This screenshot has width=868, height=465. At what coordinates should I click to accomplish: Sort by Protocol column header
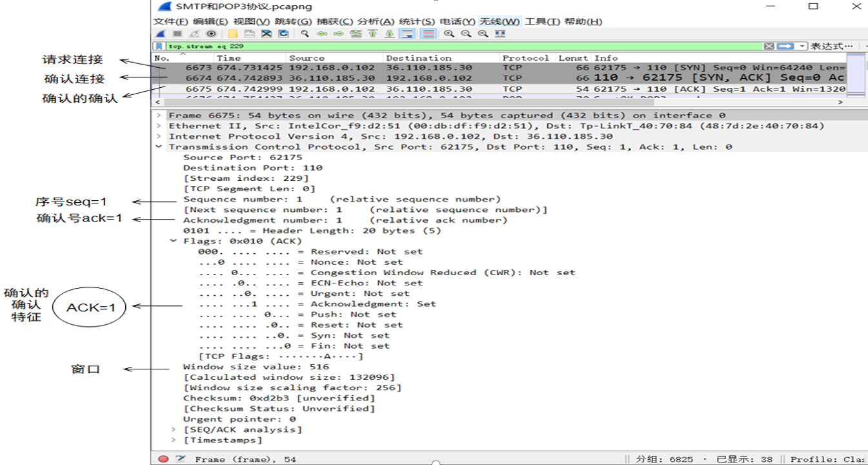pos(527,58)
